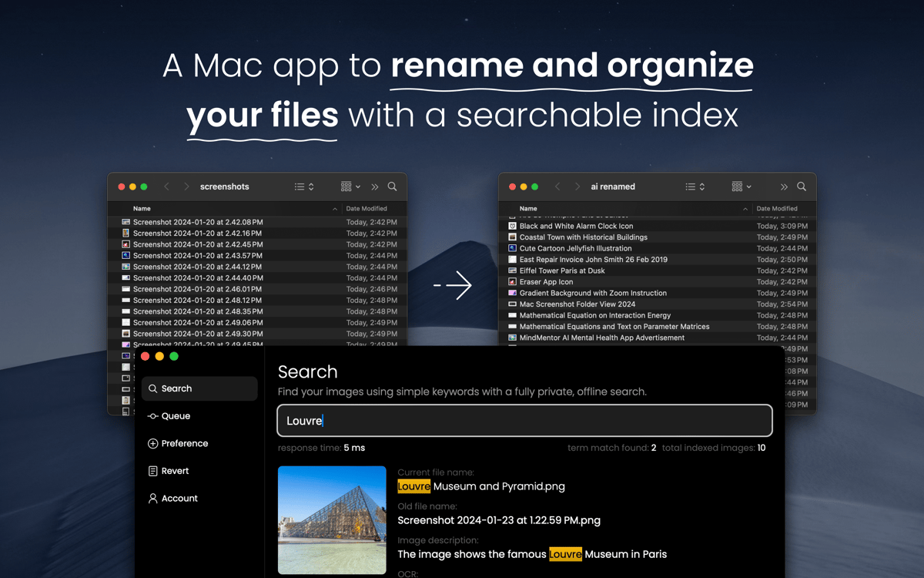Switch to the Revert section

pyautogui.click(x=174, y=471)
